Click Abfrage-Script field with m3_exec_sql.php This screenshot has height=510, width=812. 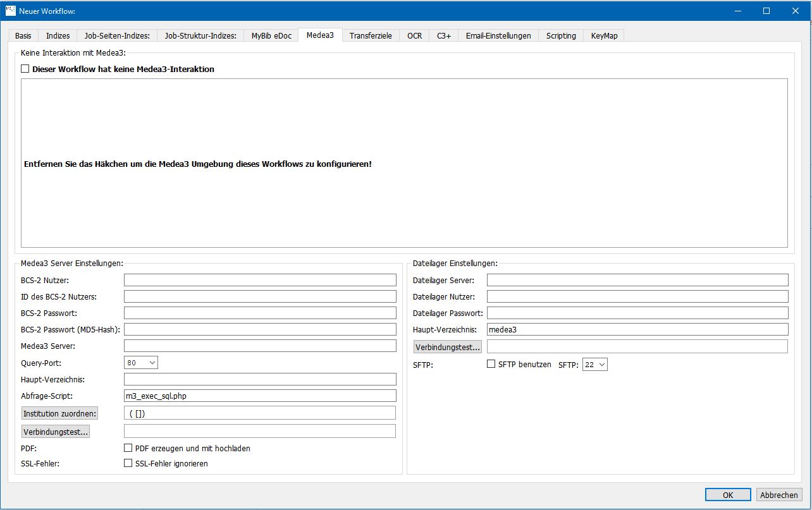260,396
